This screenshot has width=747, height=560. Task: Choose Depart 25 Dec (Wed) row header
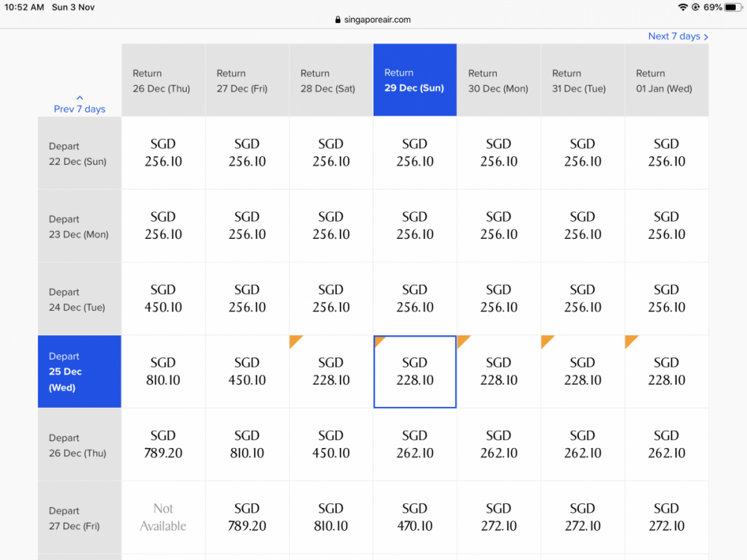coord(79,372)
